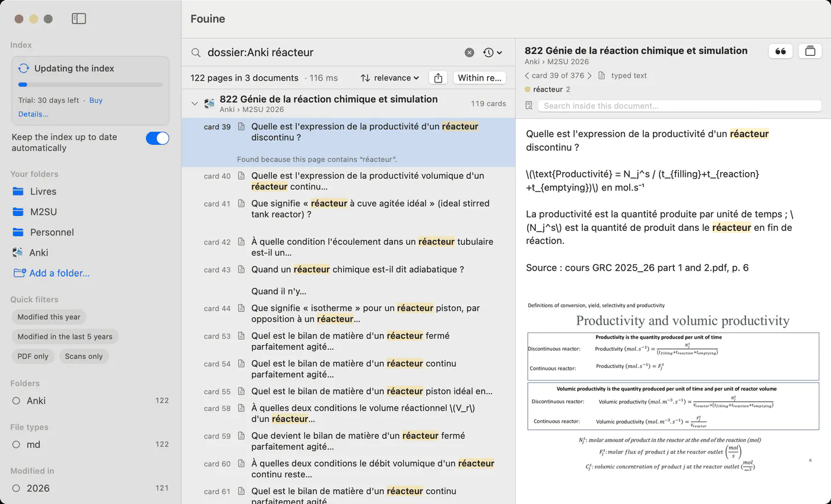
Task: Open card 53 réacteur fermé result
Action: (x=348, y=341)
